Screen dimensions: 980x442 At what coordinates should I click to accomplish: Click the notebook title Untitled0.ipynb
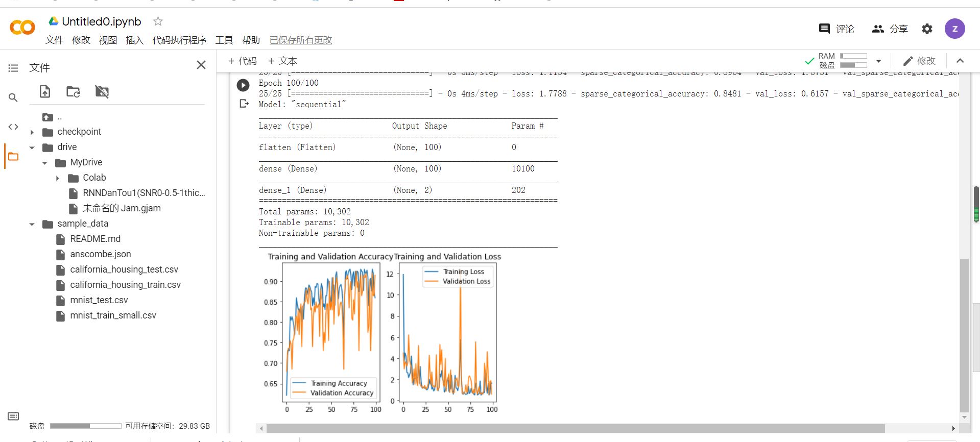click(x=101, y=21)
